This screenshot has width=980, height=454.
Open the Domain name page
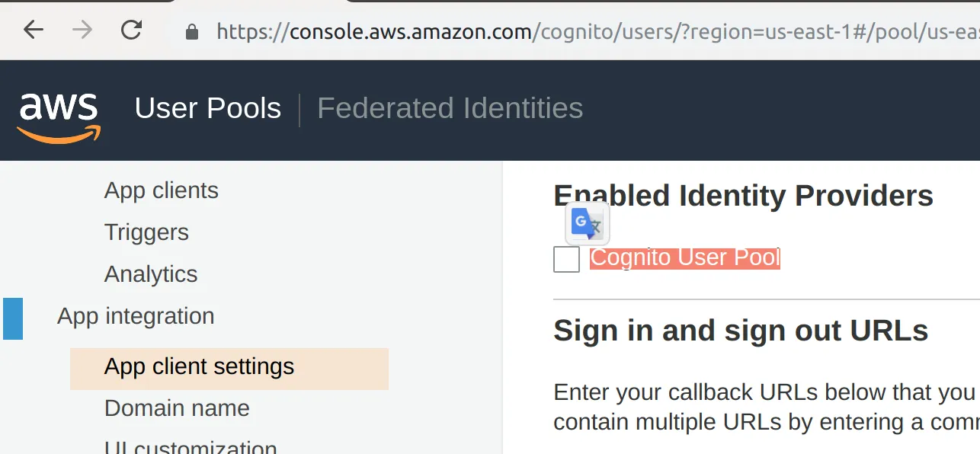pos(177,408)
